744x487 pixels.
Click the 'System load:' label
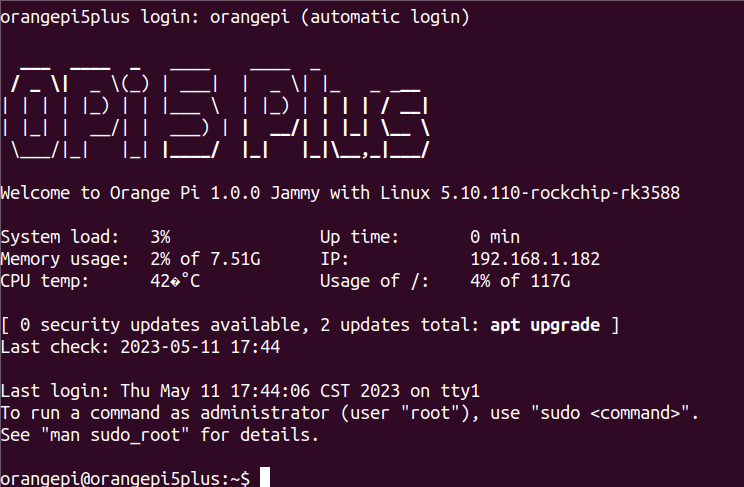pos(60,237)
